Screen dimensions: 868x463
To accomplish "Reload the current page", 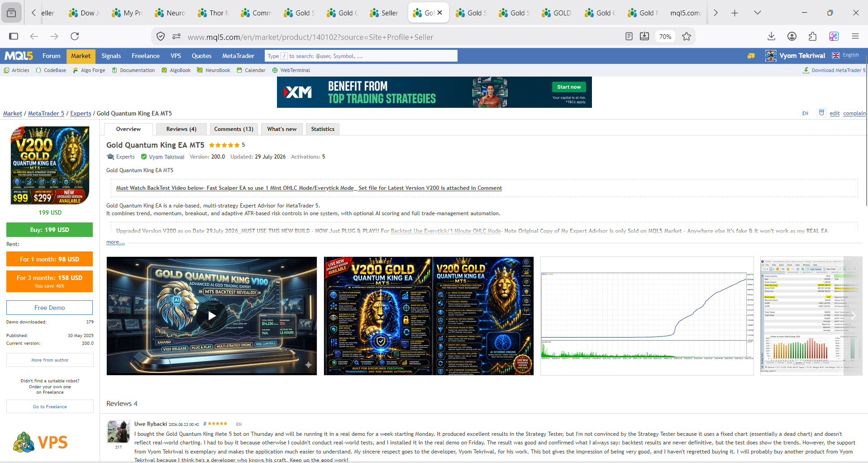I will coord(75,36).
